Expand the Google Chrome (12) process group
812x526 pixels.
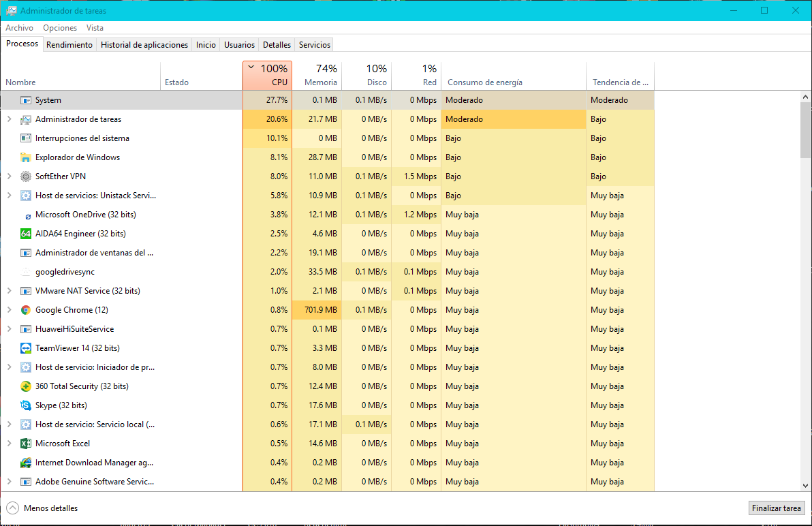click(x=9, y=310)
